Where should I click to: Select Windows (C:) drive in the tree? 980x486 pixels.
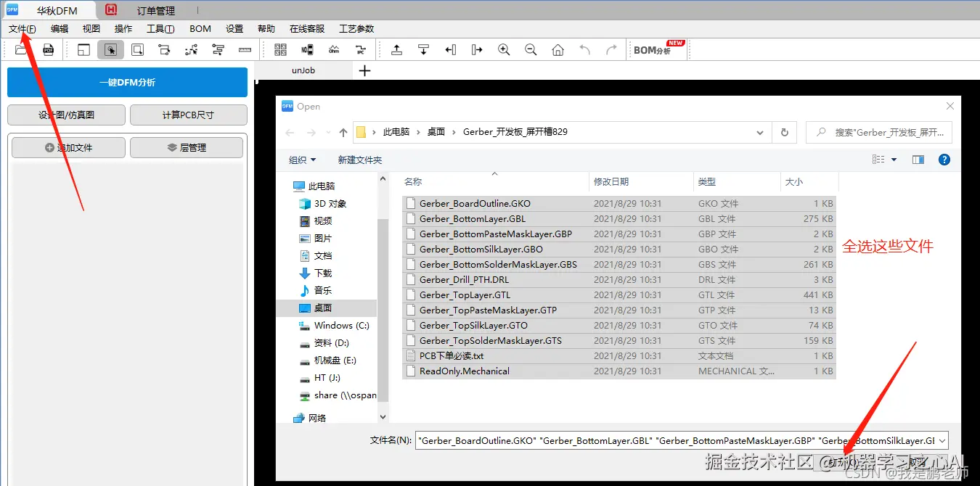pyautogui.click(x=341, y=325)
